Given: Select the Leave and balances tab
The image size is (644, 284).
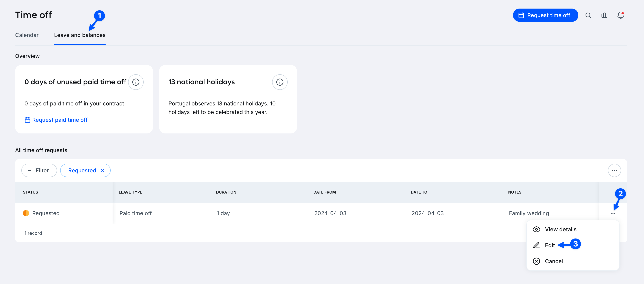Looking at the screenshot, I should (80, 35).
